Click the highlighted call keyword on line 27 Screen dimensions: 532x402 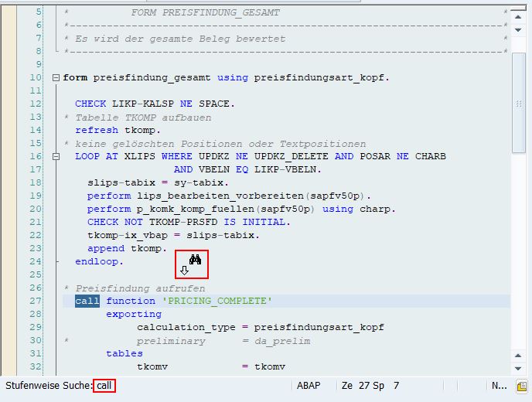(87, 301)
